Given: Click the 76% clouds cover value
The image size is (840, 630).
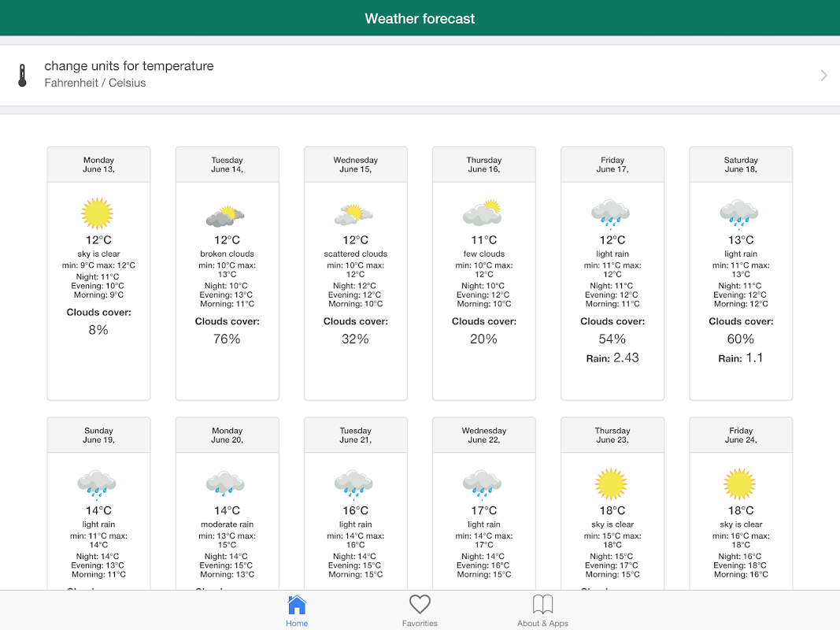Looking at the screenshot, I should pyautogui.click(x=228, y=339).
